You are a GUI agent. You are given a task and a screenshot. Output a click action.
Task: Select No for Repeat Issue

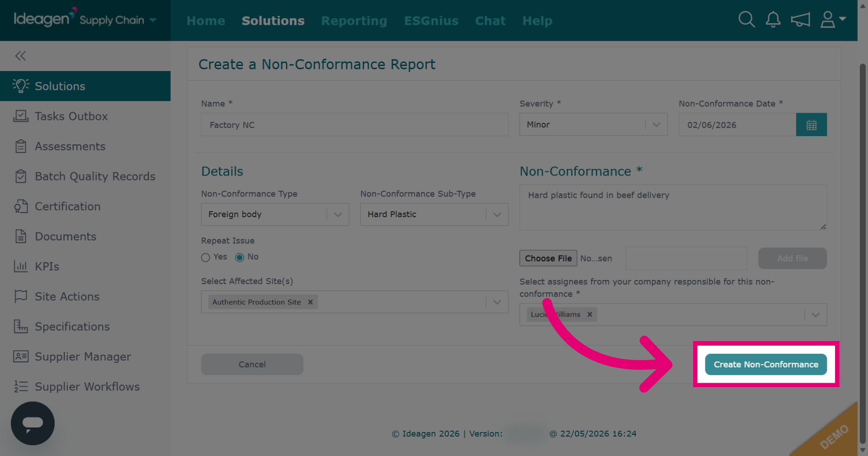click(240, 257)
